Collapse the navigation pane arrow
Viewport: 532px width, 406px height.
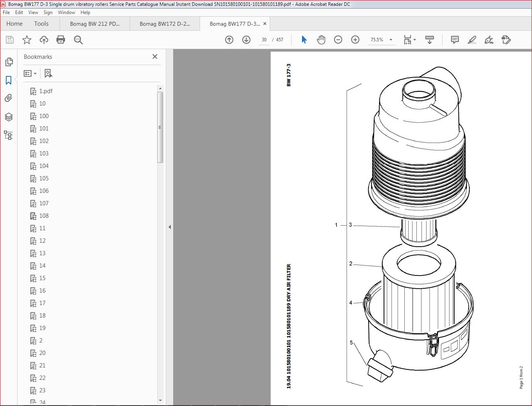(170, 227)
